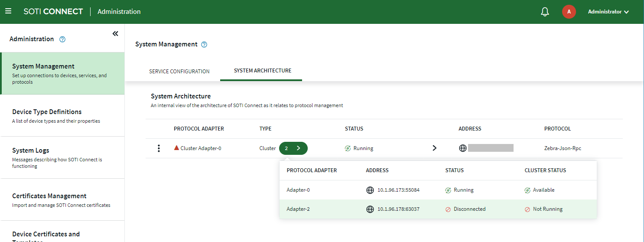
Task: Click the Type column header
Action: [266, 129]
